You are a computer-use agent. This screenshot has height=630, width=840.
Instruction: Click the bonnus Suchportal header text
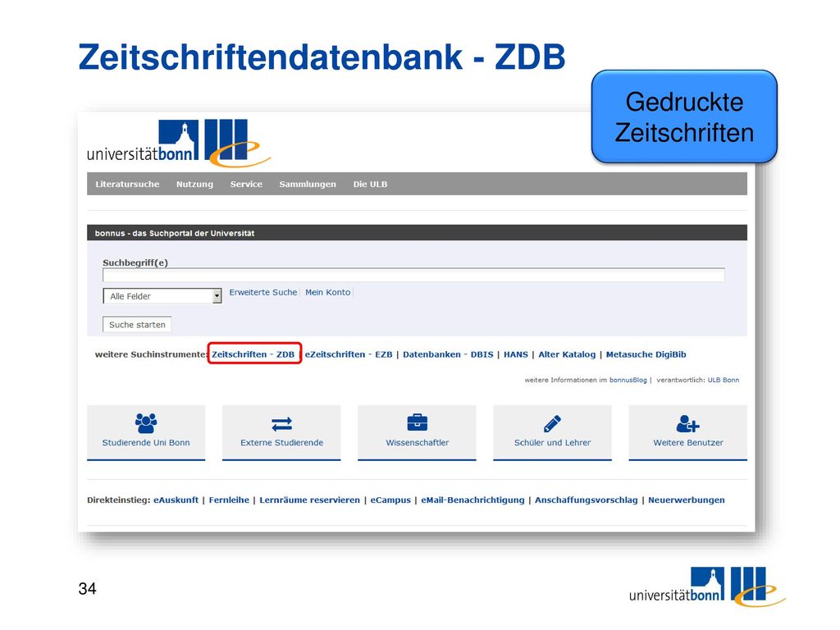pyautogui.click(x=175, y=233)
